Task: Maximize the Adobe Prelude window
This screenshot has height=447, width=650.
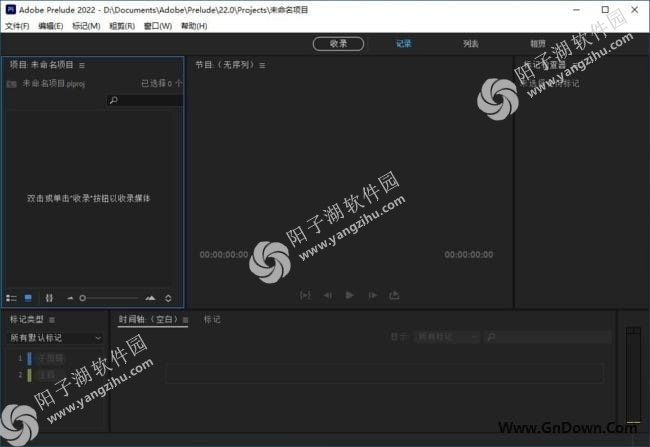Action: coord(605,10)
